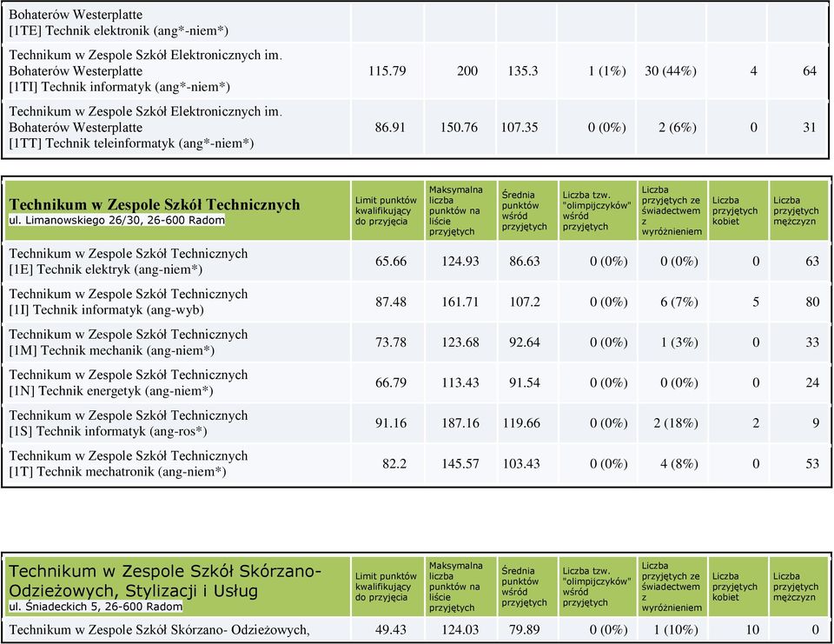Select the men count 63 in the 1E row
This screenshot has width=834, height=644.
pyautogui.click(x=812, y=262)
